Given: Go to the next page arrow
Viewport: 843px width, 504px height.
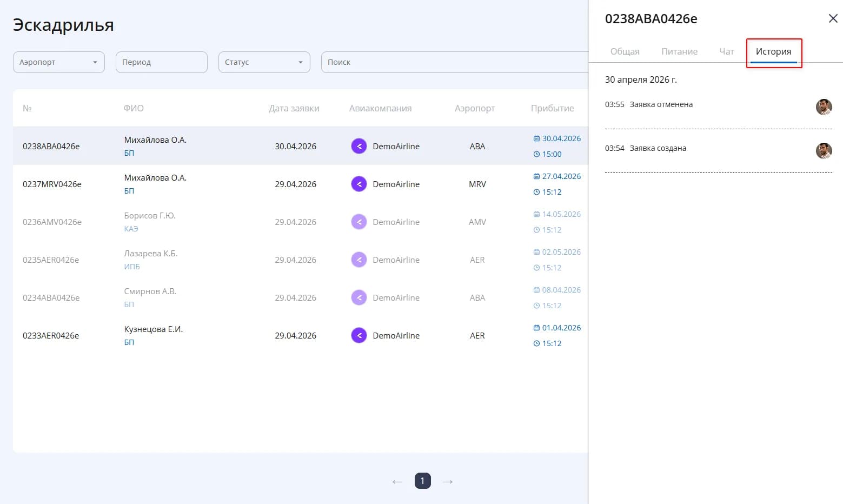Looking at the screenshot, I should click(448, 481).
